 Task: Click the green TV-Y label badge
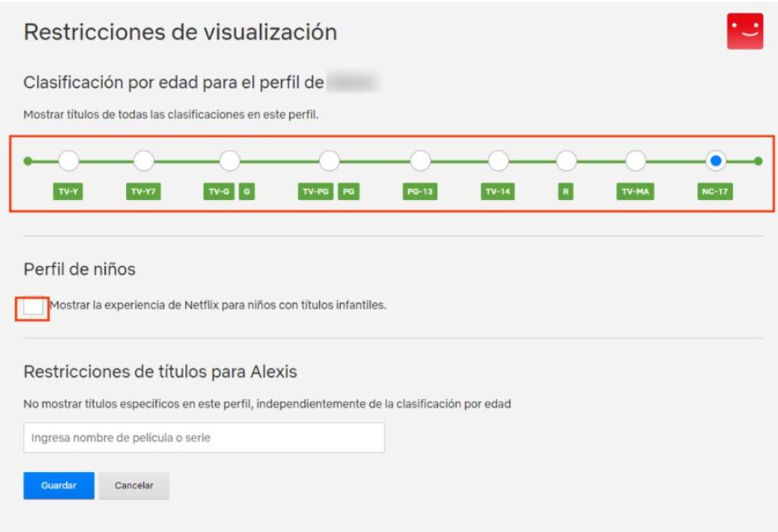68,191
